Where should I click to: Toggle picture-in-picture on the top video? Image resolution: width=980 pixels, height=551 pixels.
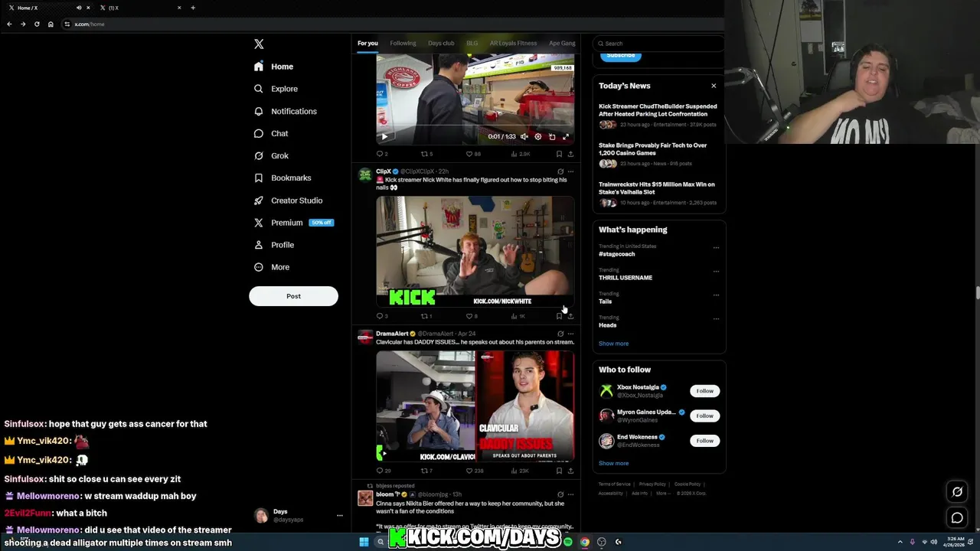[552, 137]
